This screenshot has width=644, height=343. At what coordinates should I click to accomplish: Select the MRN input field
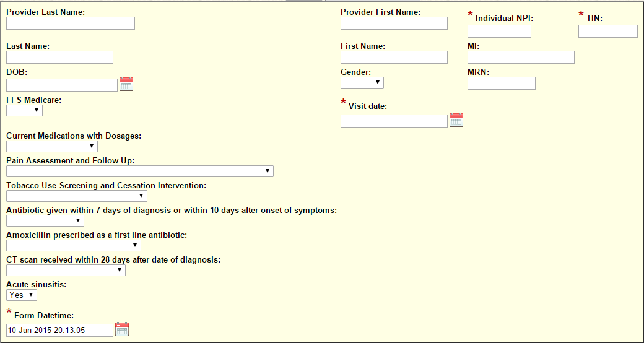(502, 84)
